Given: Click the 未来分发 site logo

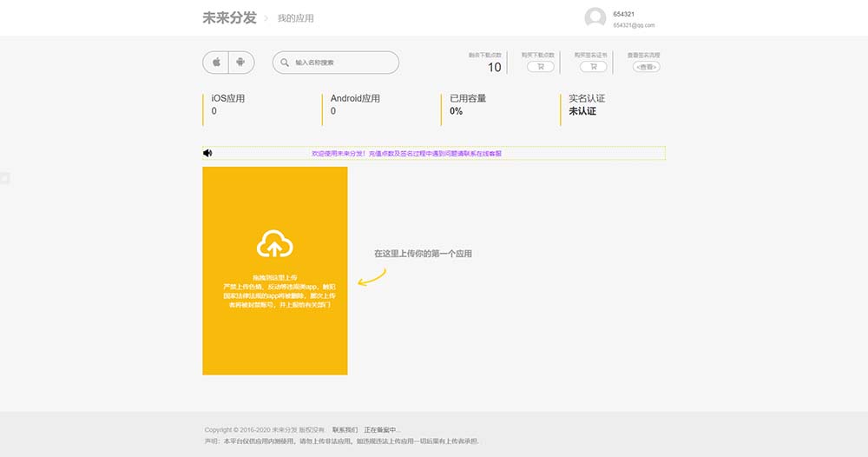Looking at the screenshot, I should tap(229, 17).
